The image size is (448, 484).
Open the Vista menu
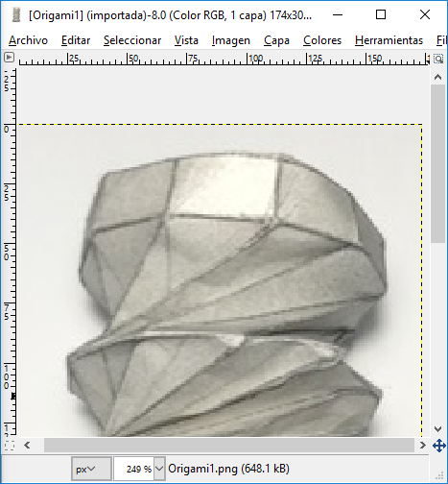(x=186, y=40)
